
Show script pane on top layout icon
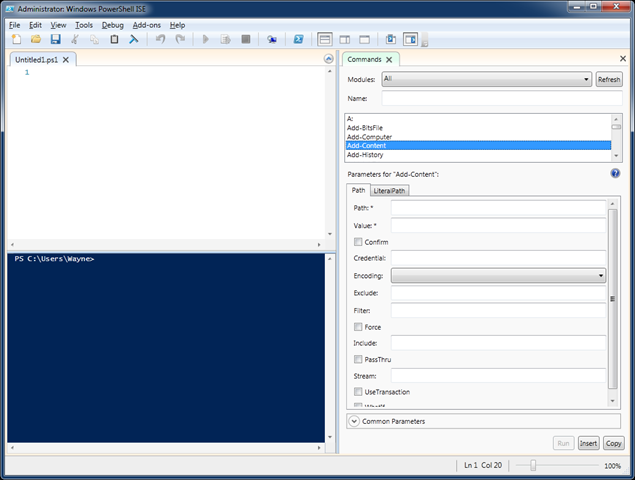[324, 40]
